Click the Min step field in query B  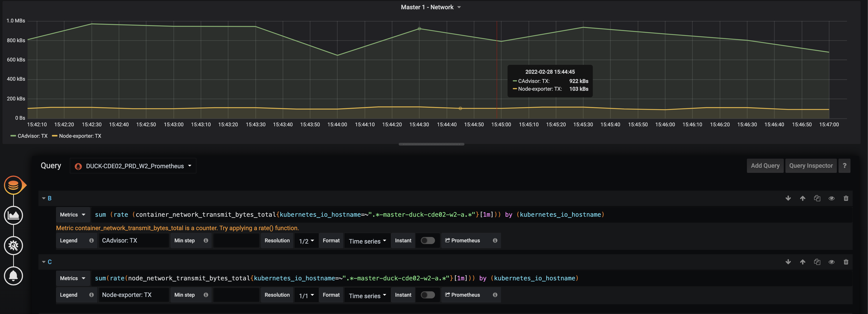(236, 240)
